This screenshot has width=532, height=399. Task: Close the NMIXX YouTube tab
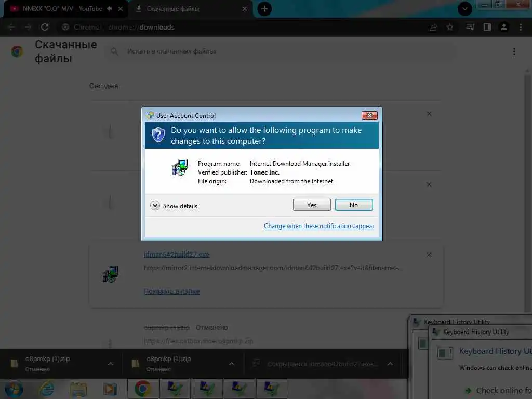pyautogui.click(x=121, y=9)
